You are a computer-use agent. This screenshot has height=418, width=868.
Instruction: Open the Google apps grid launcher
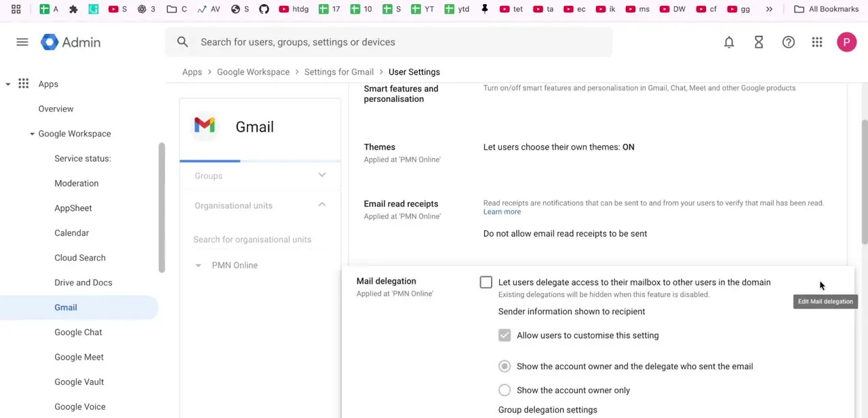(x=817, y=42)
